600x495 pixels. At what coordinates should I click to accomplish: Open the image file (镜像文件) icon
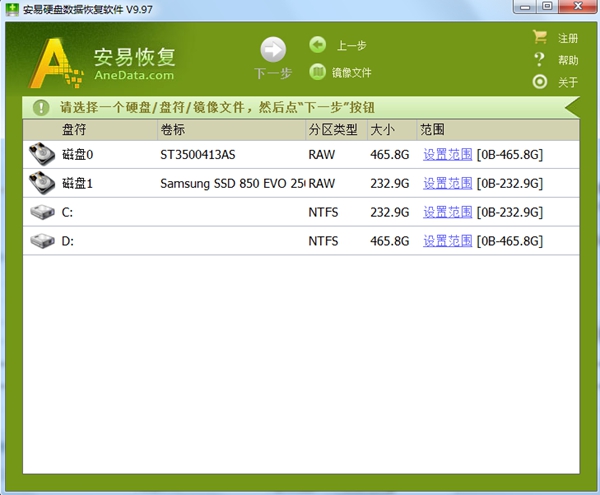[x=318, y=71]
